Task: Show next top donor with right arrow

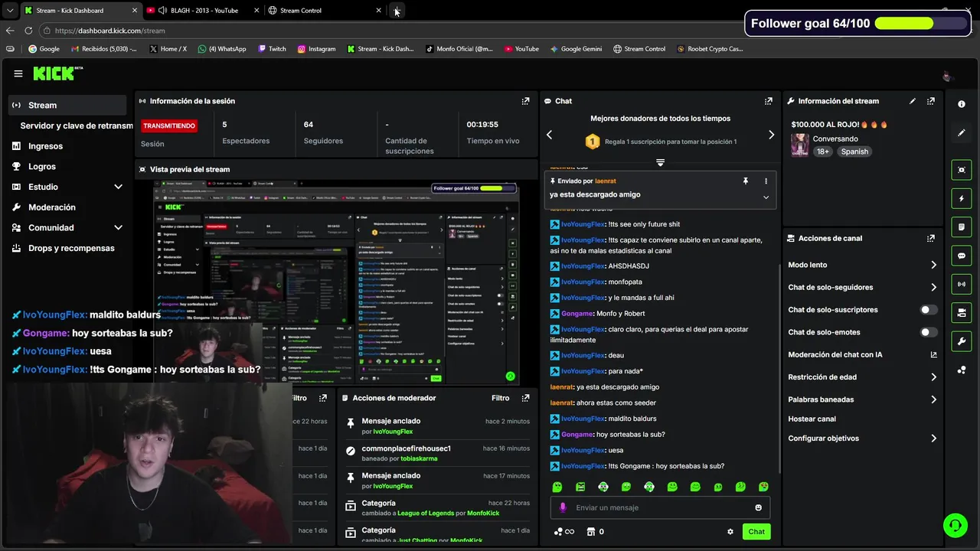Action: pos(771,135)
